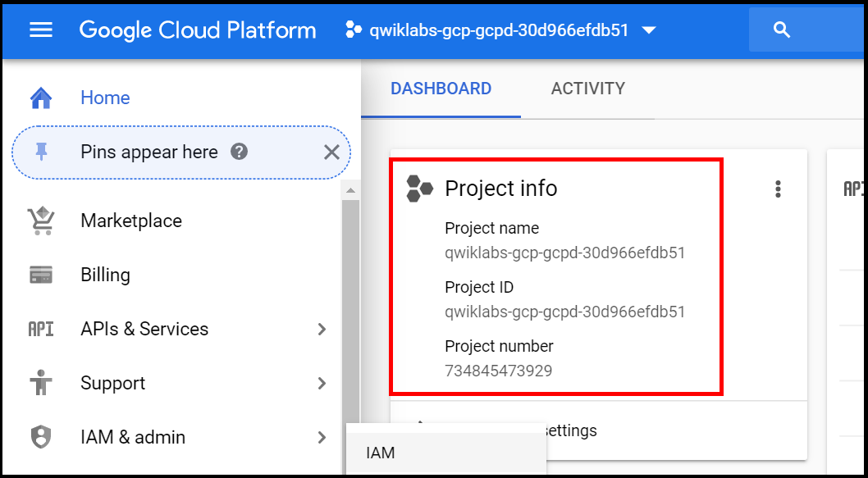Viewport: 868px width, 478px height.
Task: Open Billing from the sidebar
Action: (105, 275)
